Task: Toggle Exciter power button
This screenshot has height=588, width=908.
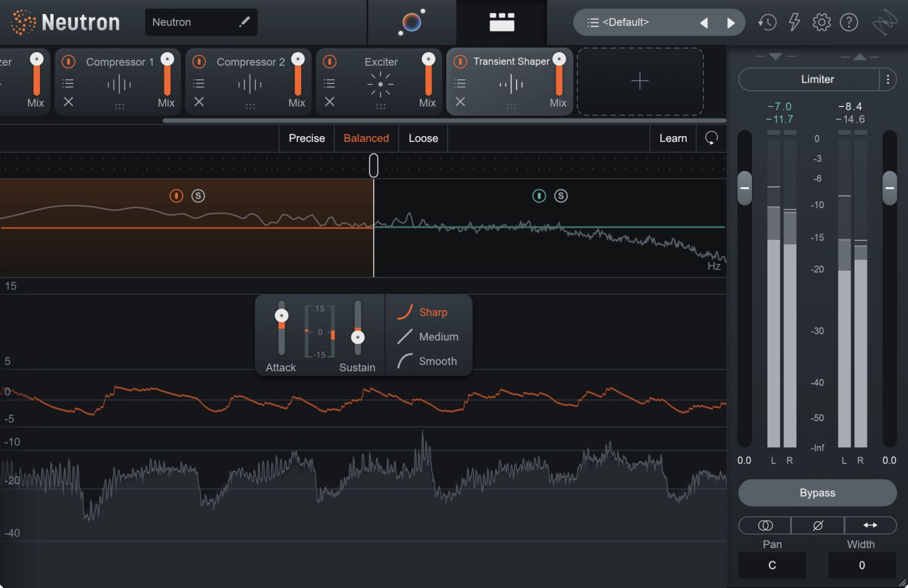Action: coord(330,61)
